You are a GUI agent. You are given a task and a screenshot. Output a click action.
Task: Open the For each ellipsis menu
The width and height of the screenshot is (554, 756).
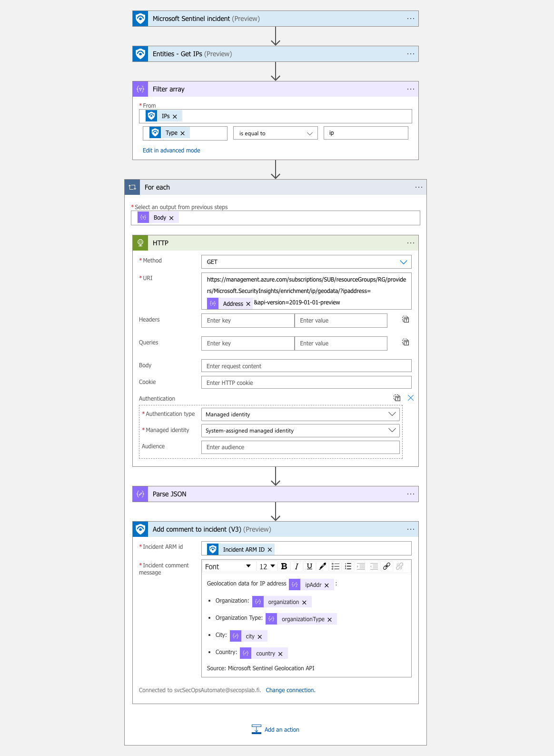(419, 187)
